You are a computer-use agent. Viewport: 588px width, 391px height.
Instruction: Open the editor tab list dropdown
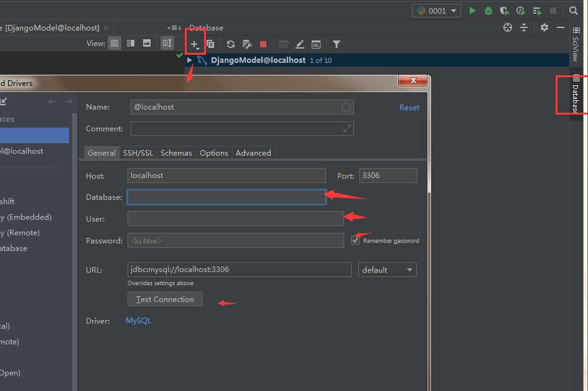[174, 28]
